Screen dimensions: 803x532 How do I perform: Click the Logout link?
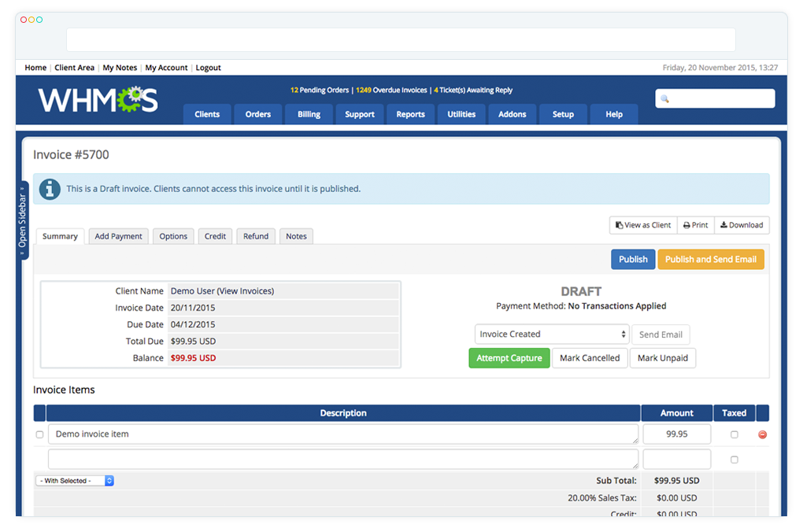(x=208, y=68)
